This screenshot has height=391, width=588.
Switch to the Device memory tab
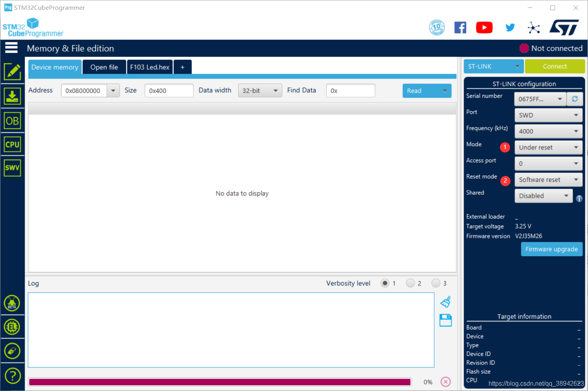click(x=55, y=67)
